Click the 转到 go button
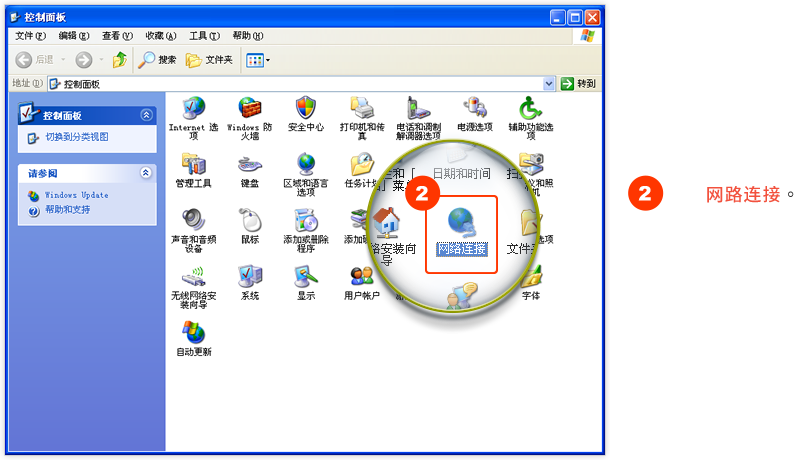 point(579,84)
